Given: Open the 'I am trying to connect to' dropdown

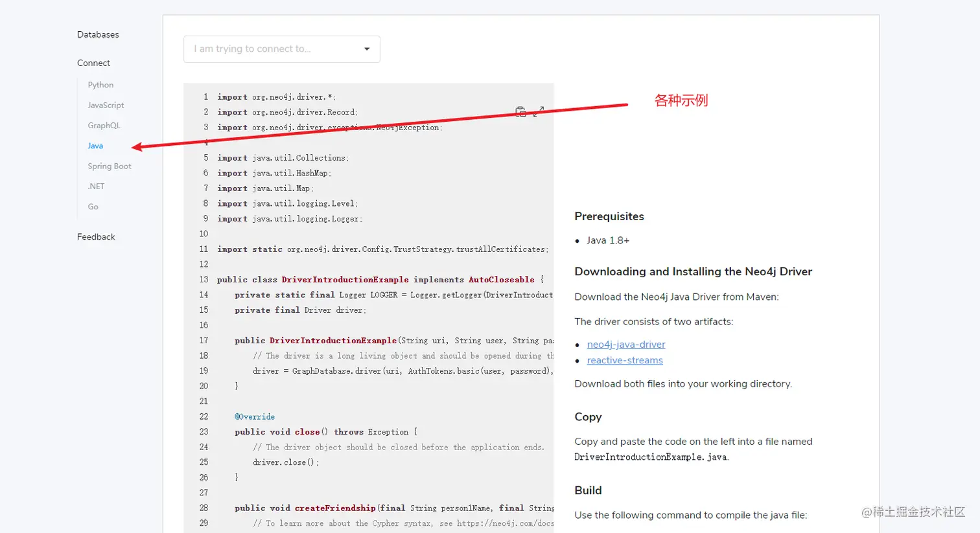Looking at the screenshot, I should click(x=282, y=49).
